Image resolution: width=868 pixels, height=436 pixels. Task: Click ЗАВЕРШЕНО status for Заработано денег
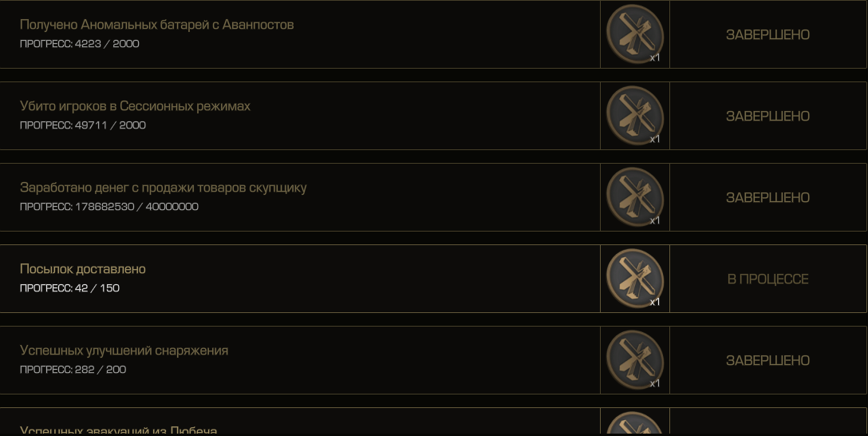click(x=767, y=197)
